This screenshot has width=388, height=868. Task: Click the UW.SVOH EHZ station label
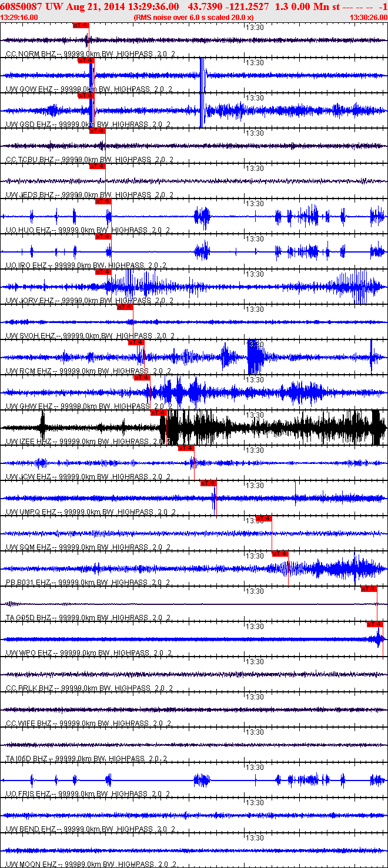[x=29, y=336]
